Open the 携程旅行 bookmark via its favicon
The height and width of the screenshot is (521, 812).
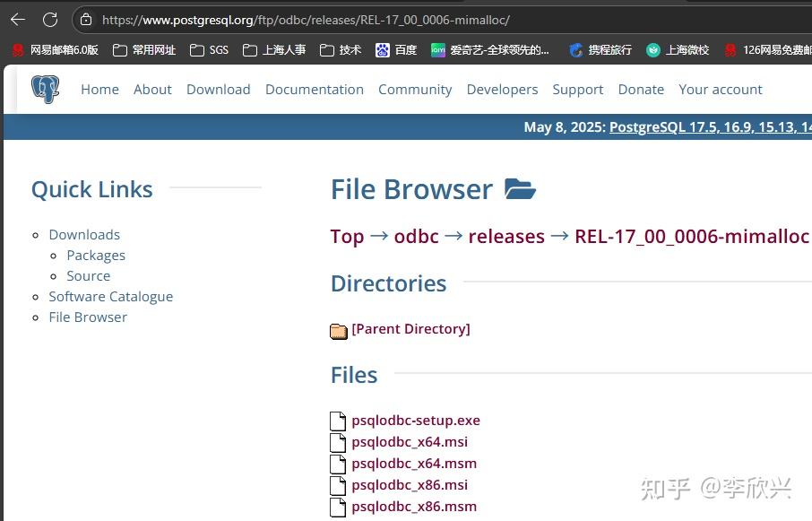pyautogui.click(x=575, y=51)
